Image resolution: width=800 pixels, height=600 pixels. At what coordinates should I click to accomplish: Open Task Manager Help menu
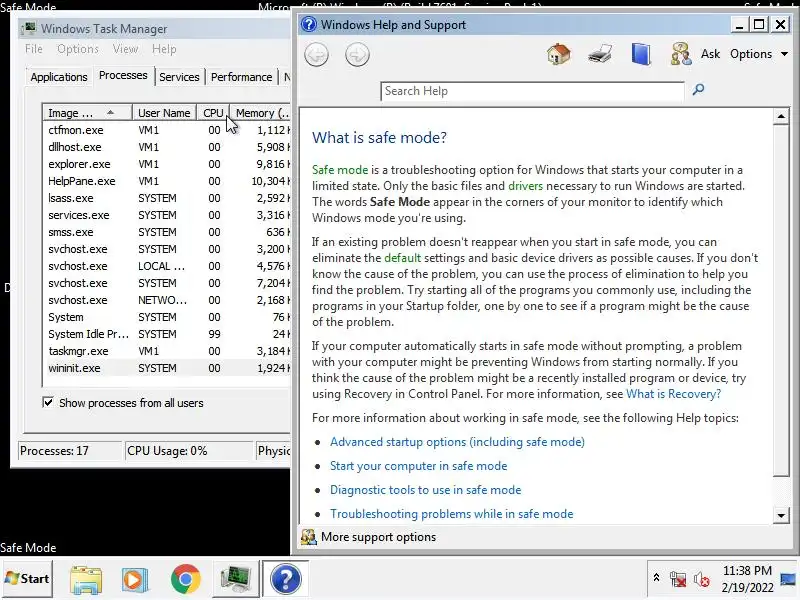(x=164, y=49)
